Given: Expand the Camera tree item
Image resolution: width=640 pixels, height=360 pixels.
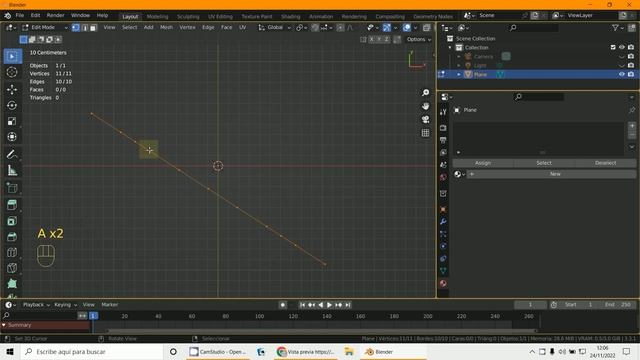Looking at the screenshot, I should [x=459, y=56].
